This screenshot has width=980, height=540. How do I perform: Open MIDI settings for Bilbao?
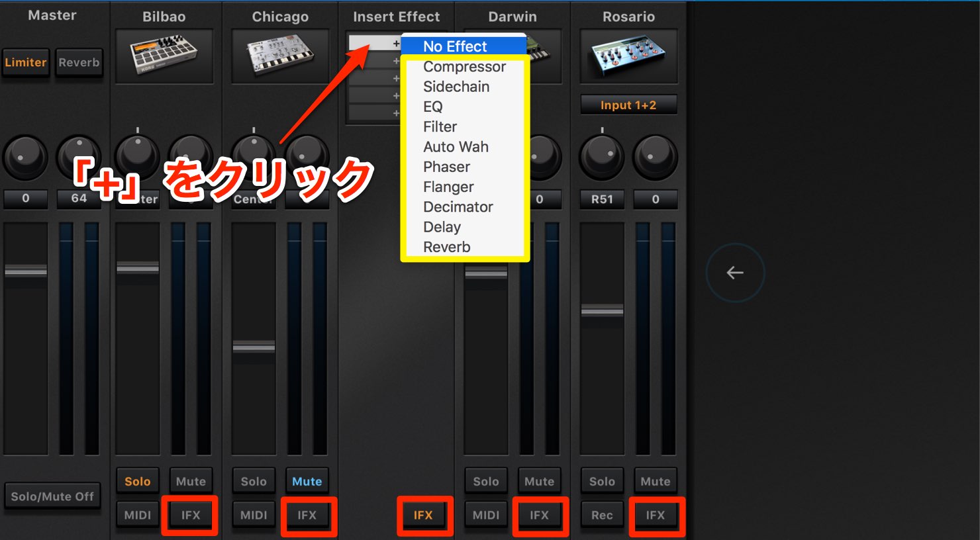click(138, 515)
